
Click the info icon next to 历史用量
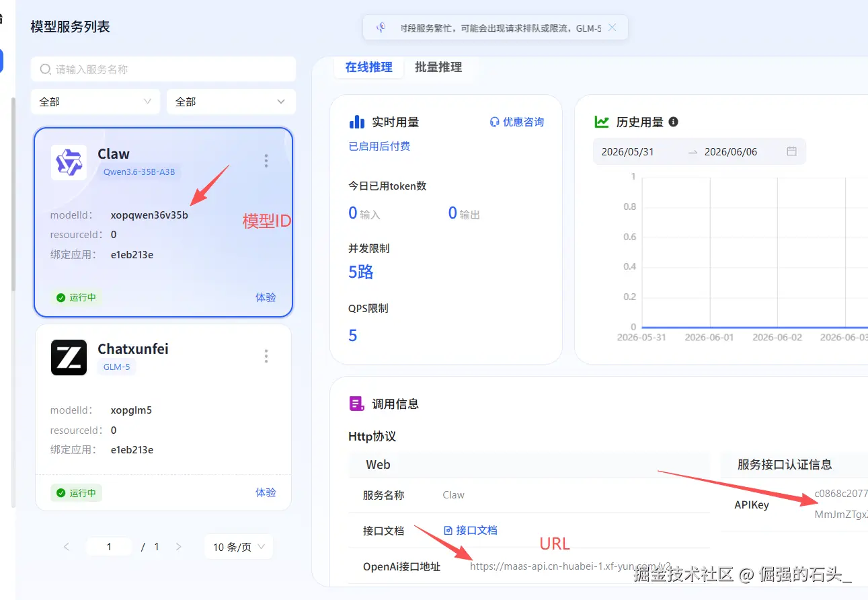coord(673,122)
